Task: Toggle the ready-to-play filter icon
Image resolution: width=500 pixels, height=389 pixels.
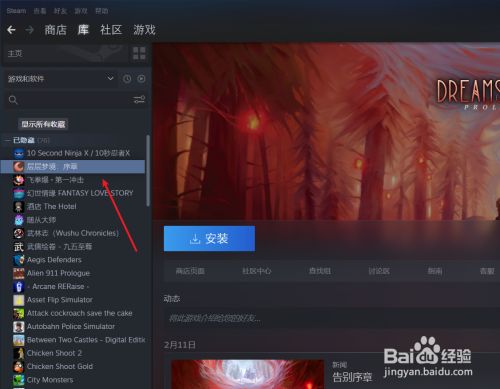Action: tap(141, 79)
